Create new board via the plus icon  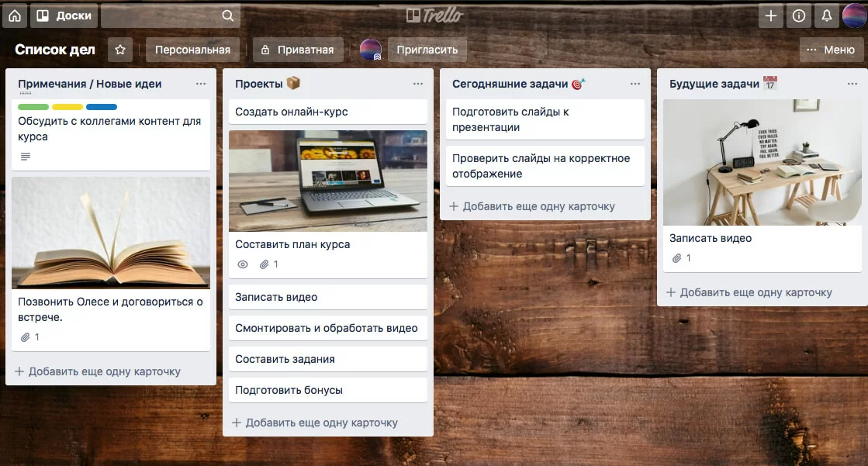pyautogui.click(x=770, y=16)
